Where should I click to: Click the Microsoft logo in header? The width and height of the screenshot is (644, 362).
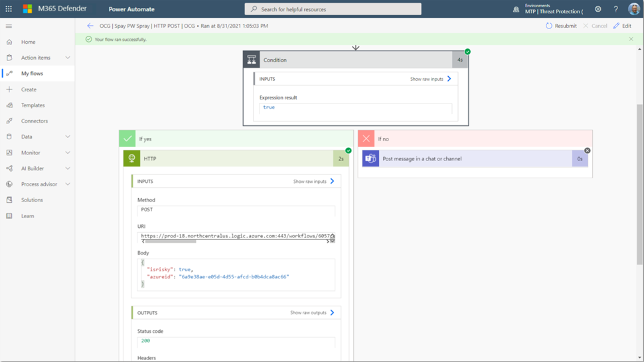27,9
